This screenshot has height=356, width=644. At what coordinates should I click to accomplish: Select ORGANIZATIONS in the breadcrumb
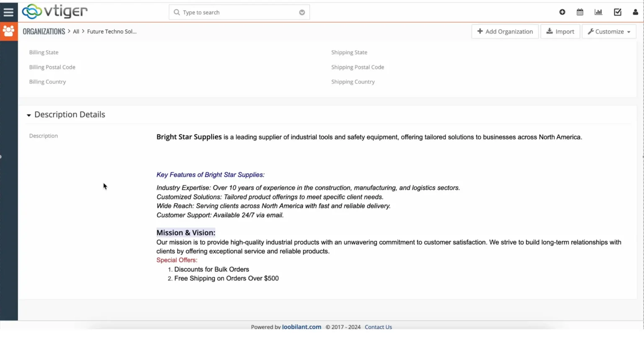[44, 31]
